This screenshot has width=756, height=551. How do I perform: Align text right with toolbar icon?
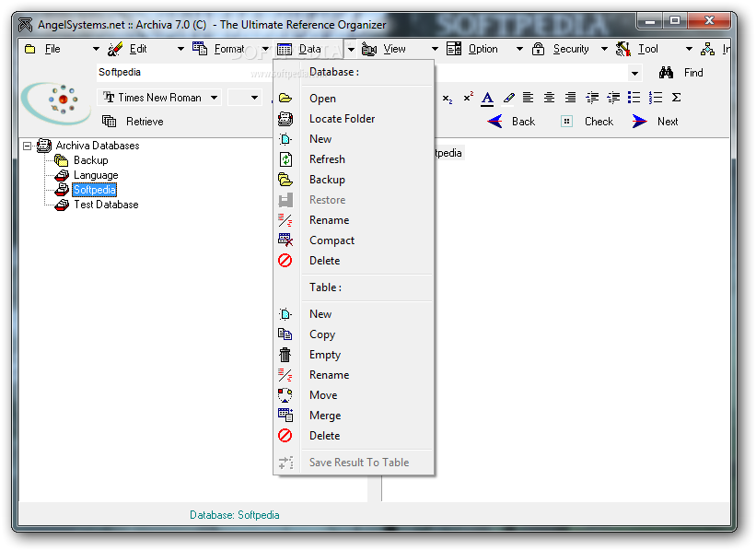tap(570, 98)
